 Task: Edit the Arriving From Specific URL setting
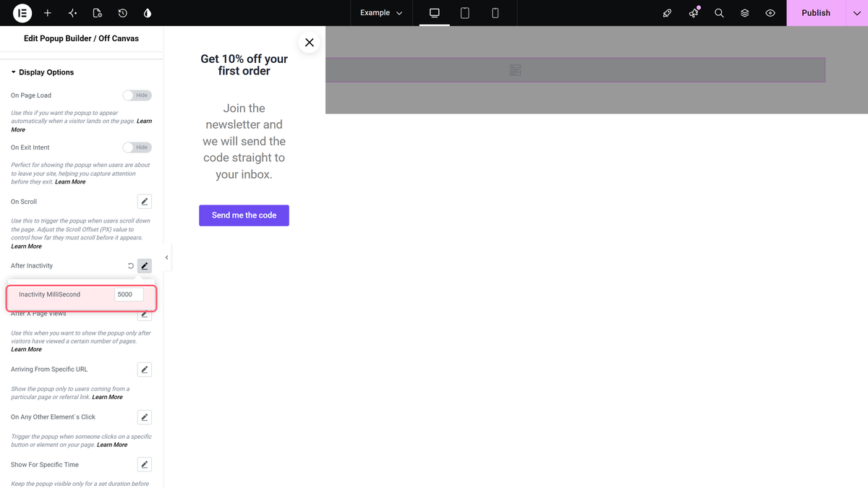[x=145, y=369]
